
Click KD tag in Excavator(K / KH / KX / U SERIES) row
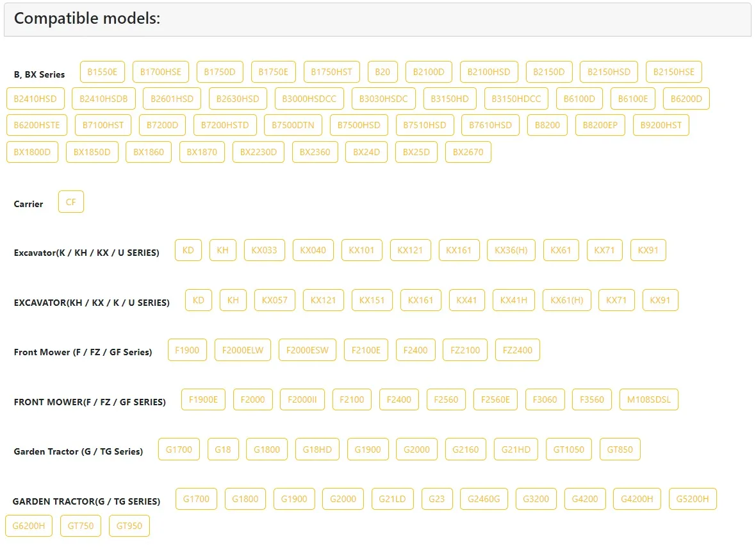pyautogui.click(x=188, y=250)
